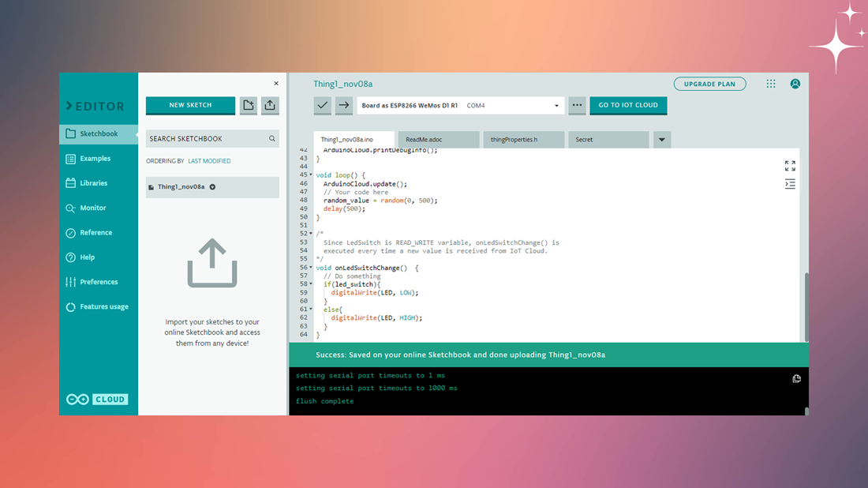Click the import sketch upload icon
The height and width of the screenshot is (488, 868).
(270, 105)
